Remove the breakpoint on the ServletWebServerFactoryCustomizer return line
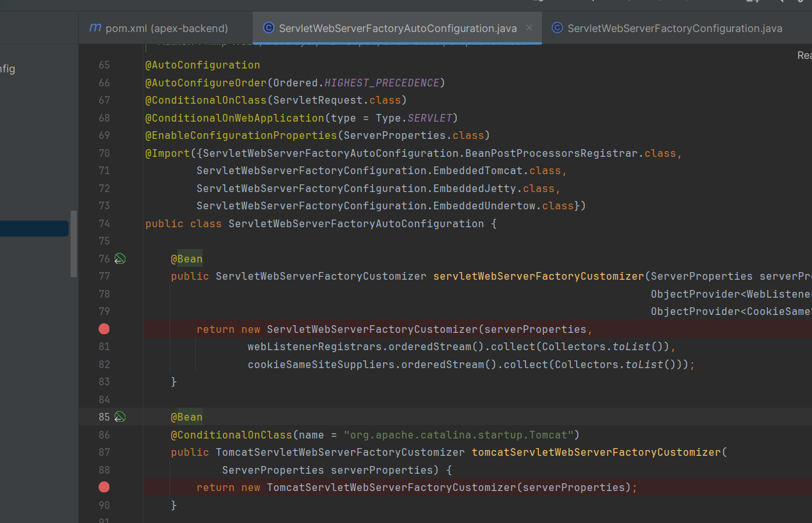 point(104,329)
